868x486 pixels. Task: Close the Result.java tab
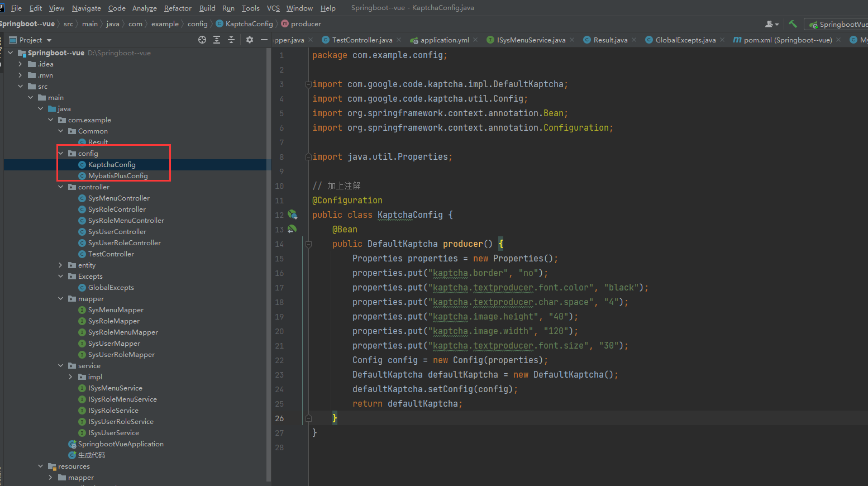pyautogui.click(x=634, y=40)
